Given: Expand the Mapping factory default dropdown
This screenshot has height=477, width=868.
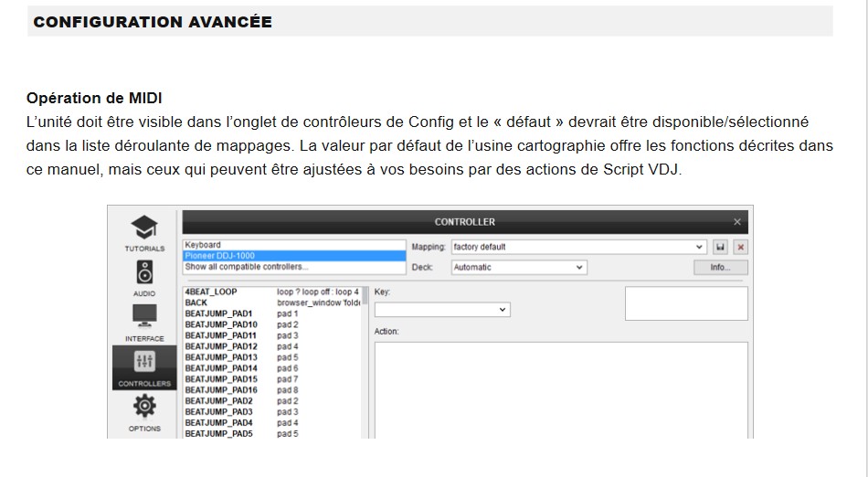Looking at the screenshot, I should [700, 247].
